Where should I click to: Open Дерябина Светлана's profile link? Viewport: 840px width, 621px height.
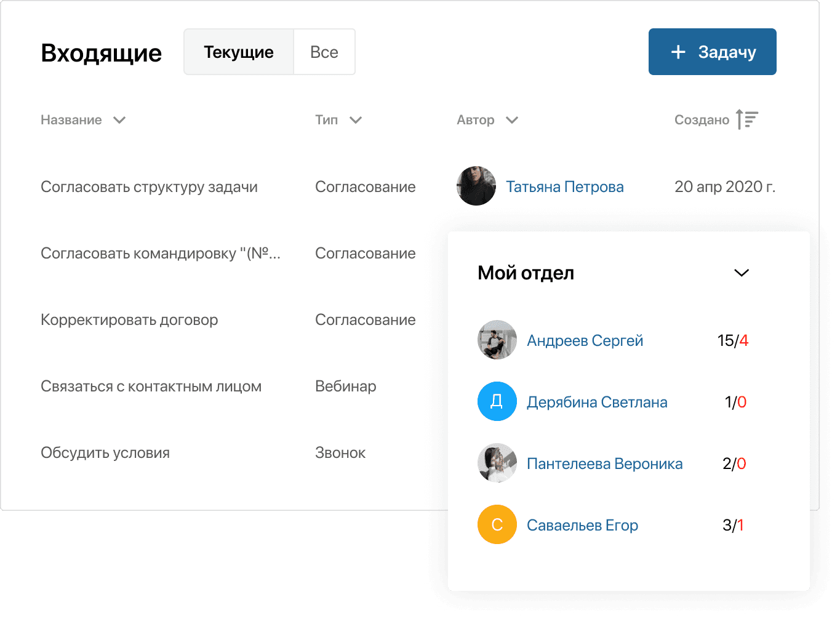(x=597, y=401)
